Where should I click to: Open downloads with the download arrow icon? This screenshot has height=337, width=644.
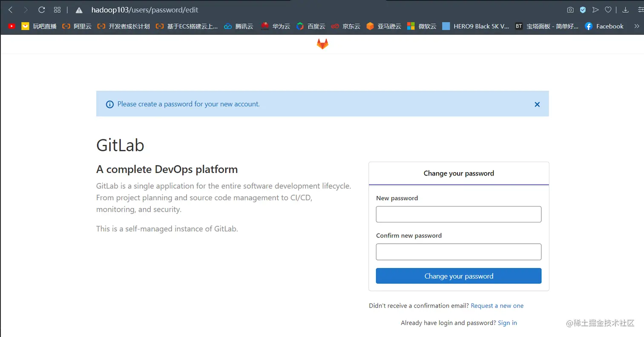coord(626,10)
